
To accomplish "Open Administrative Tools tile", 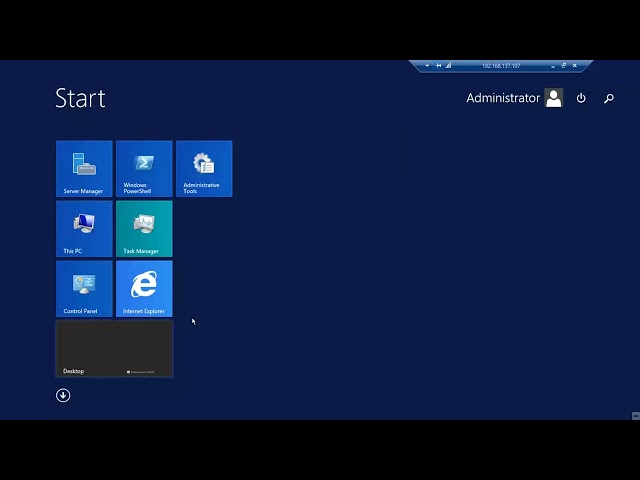I will pos(204,169).
